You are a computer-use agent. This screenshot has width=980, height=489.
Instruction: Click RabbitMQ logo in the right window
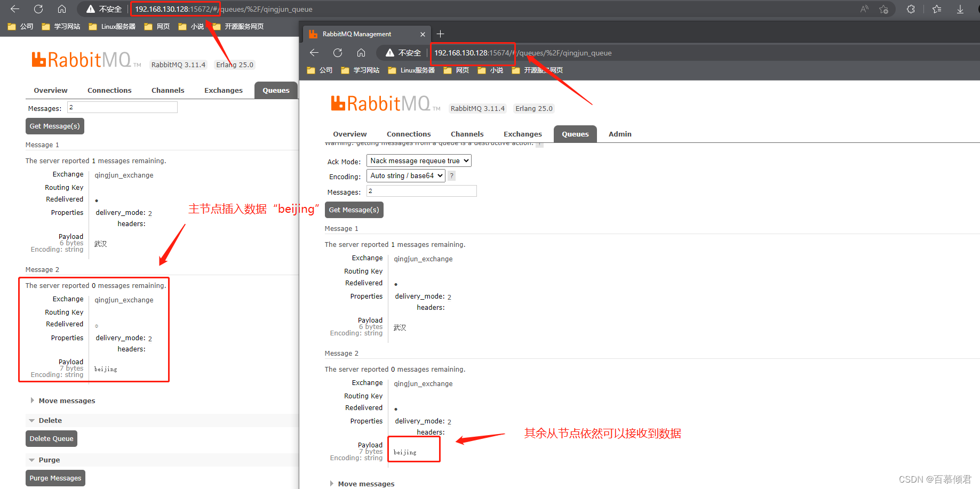(x=385, y=103)
